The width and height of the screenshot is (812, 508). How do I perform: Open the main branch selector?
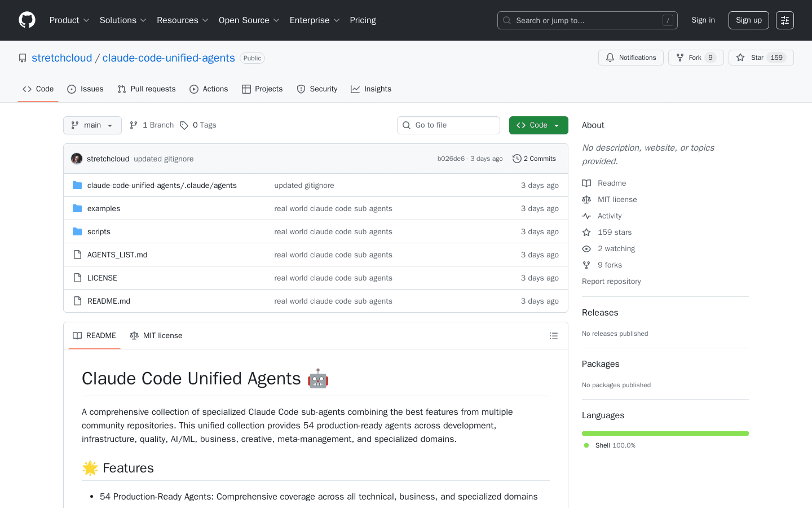coord(92,125)
